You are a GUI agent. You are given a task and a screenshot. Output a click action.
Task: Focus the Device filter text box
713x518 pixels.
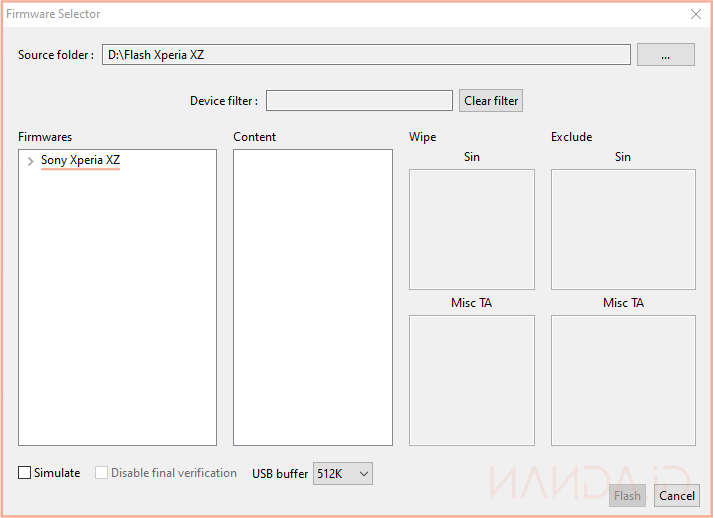[x=359, y=101]
